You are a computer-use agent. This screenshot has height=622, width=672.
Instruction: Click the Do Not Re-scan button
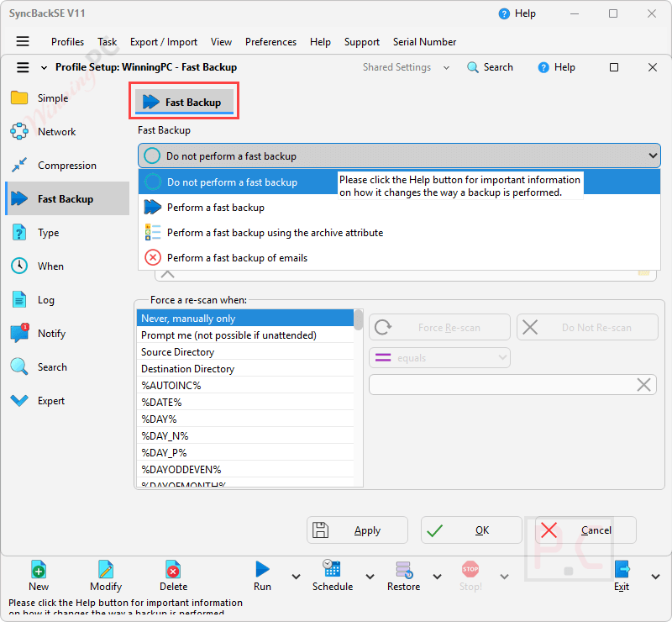click(x=587, y=327)
